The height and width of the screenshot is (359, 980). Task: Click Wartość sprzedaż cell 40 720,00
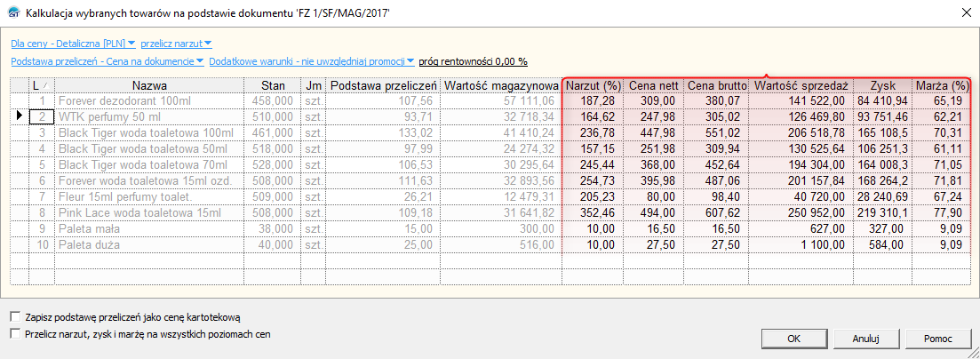pos(801,197)
